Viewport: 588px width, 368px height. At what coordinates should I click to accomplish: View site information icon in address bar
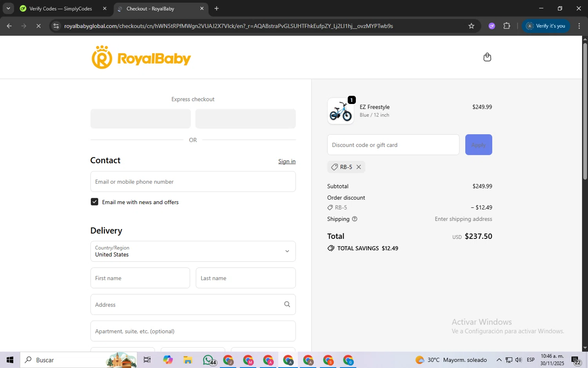click(x=56, y=26)
